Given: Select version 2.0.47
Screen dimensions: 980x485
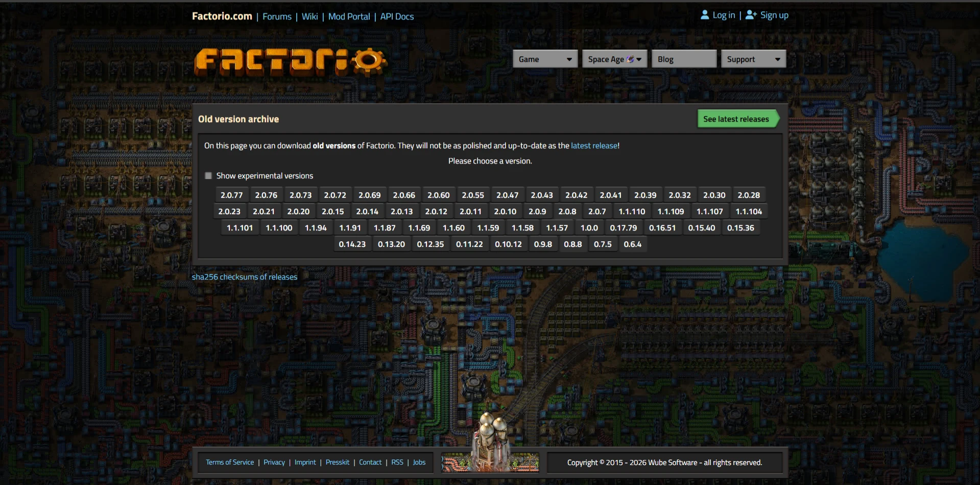Looking at the screenshot, I should pyautogui.click(x=508, y=195).
